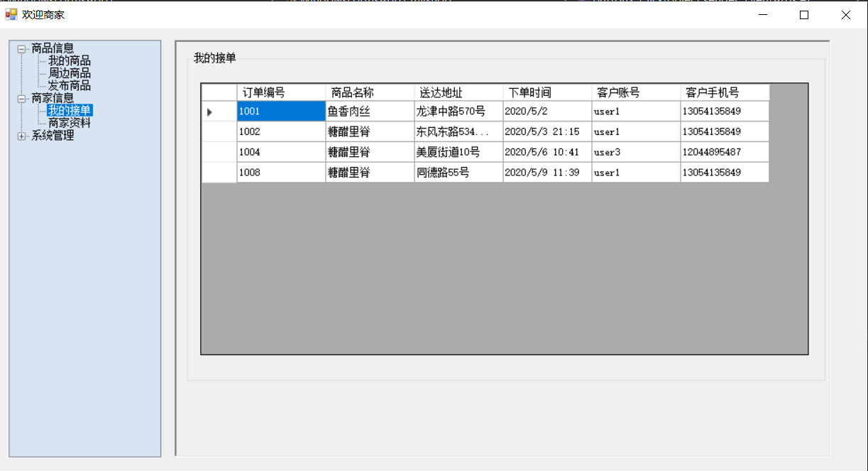
Task: Select address cell 同德路55号
Action: [x=458, y=173]
